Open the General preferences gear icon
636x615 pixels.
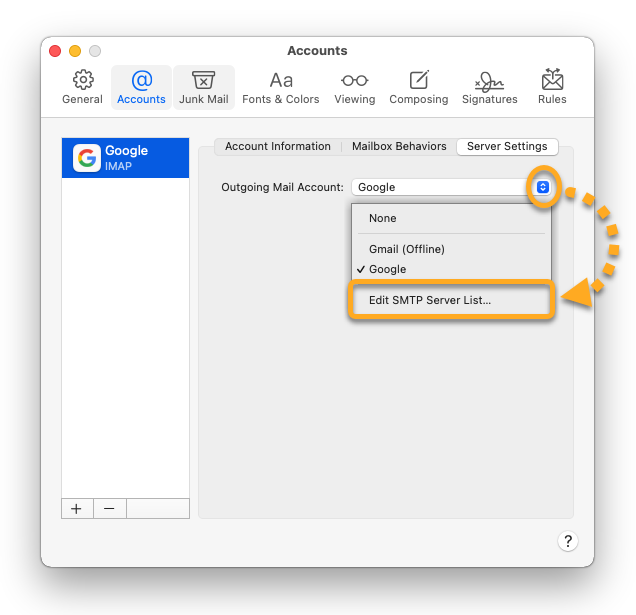(x=83, y=87)
